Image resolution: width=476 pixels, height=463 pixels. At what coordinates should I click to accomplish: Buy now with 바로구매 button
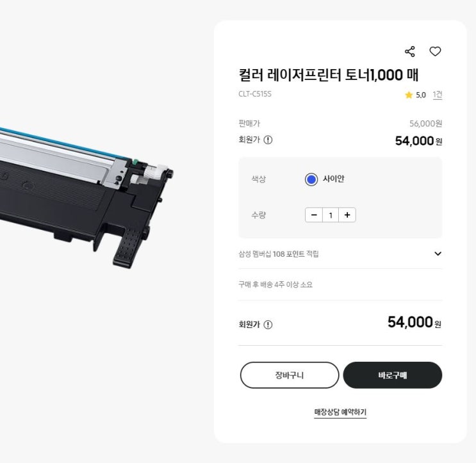(x=393, y=375)
